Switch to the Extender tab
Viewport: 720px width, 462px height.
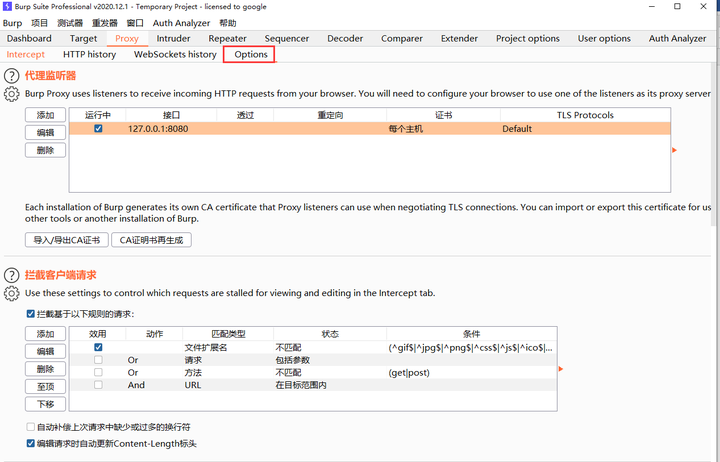(459, 39)
